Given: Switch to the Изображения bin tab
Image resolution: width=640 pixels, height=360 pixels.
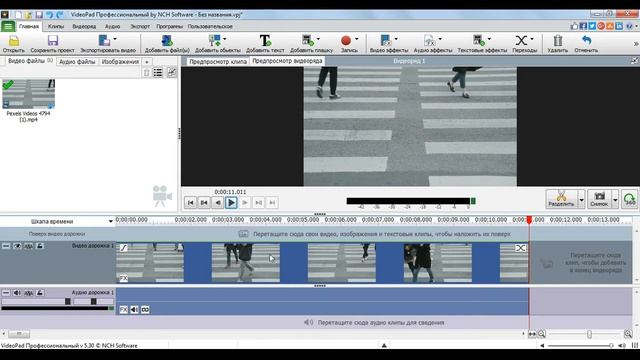Looking at the screenshot, I should [120, 62].
